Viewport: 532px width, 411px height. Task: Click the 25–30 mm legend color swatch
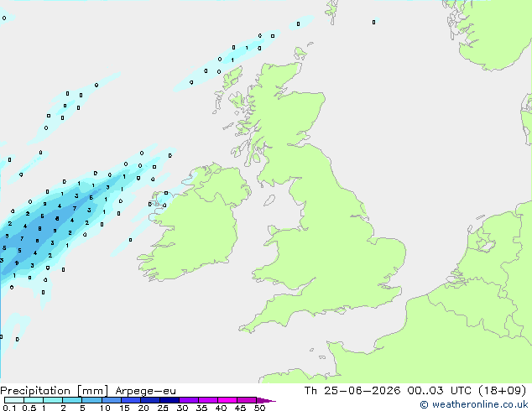tap(170, 400)
